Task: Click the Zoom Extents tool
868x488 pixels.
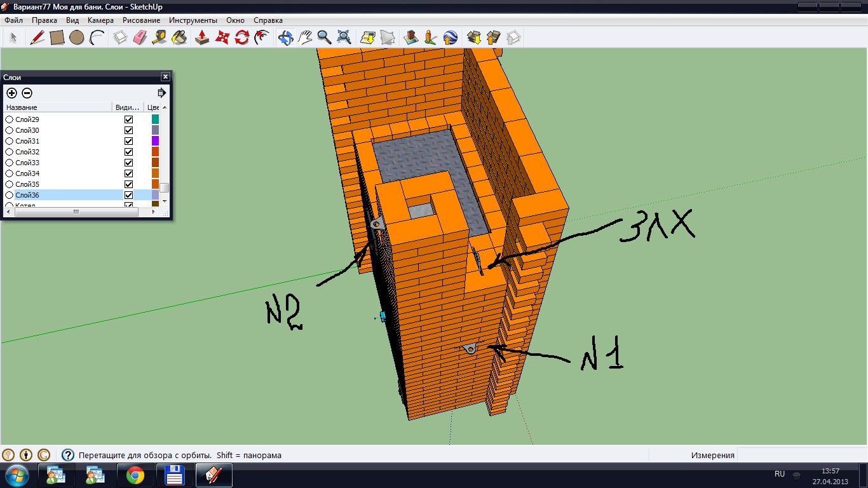Action: tap(344, 37)
